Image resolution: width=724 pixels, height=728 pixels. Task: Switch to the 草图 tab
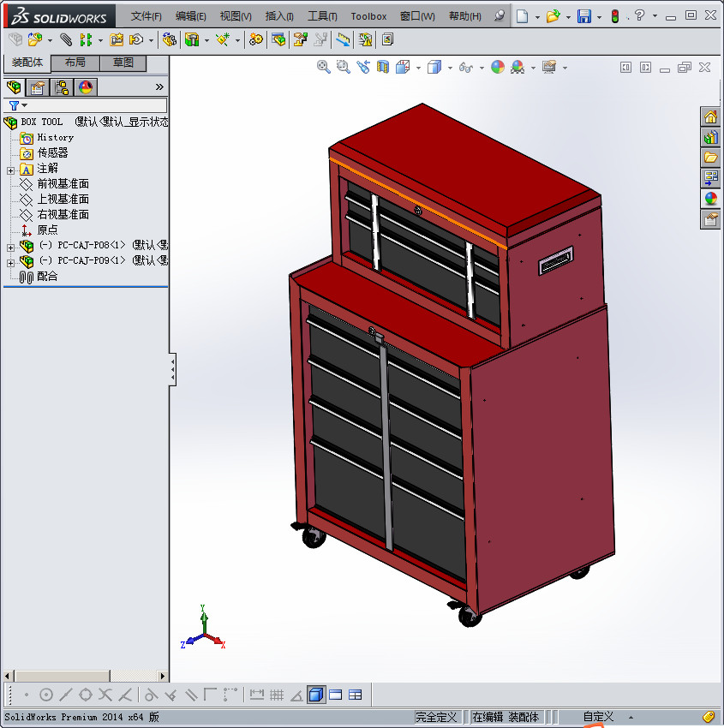coord(123,63)
